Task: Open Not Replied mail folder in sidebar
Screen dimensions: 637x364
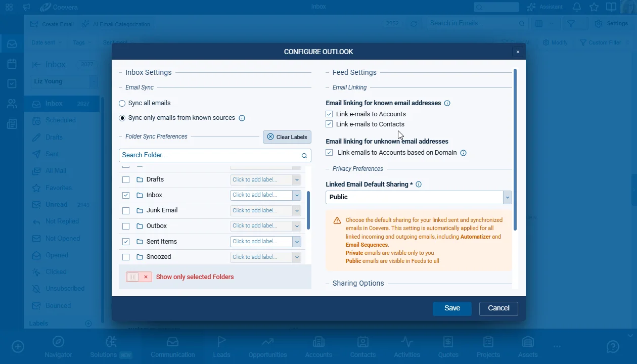Action: point(62,221)
